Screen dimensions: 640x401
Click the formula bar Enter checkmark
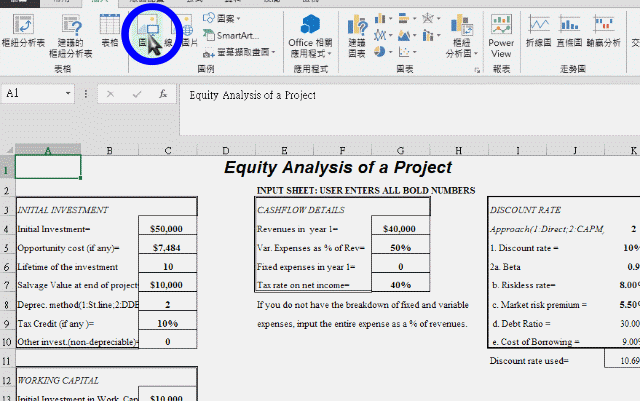(x=137, y=94)
